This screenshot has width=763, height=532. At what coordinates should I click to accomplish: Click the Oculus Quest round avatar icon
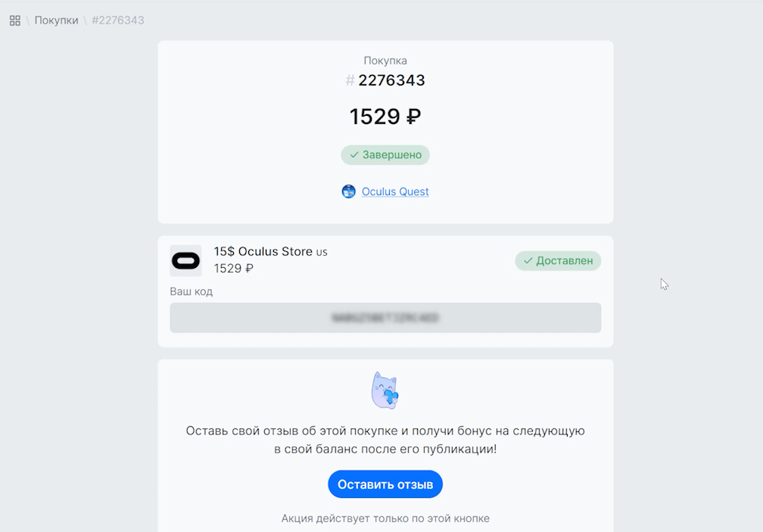(x=349, y=191)
